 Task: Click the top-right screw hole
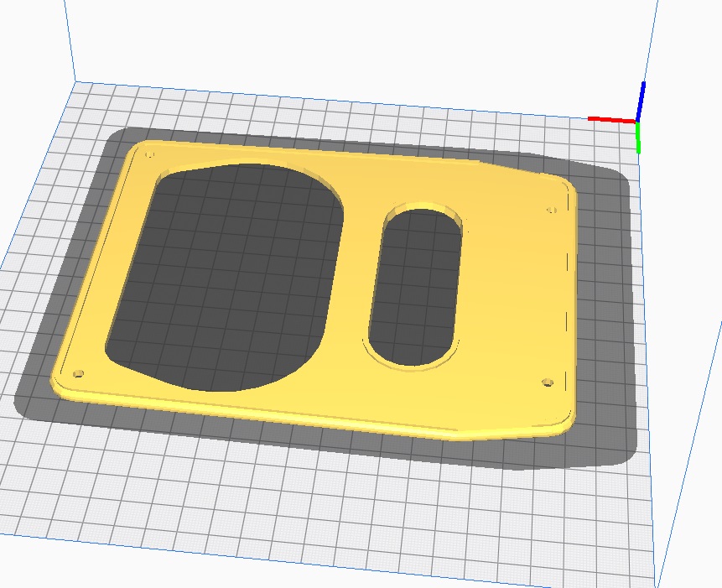(551, 210)
